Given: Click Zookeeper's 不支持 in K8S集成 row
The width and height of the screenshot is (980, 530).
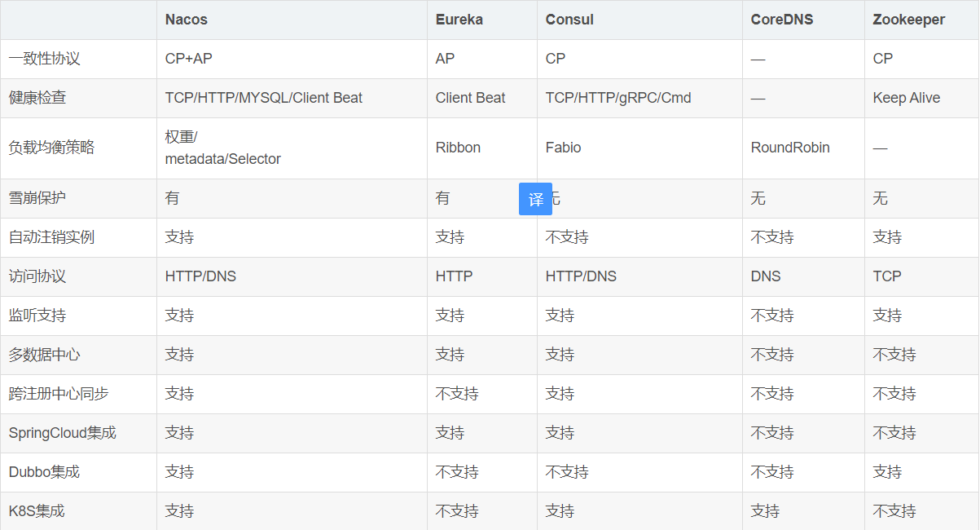Looking at the screenshot, I should pos(894,511).
